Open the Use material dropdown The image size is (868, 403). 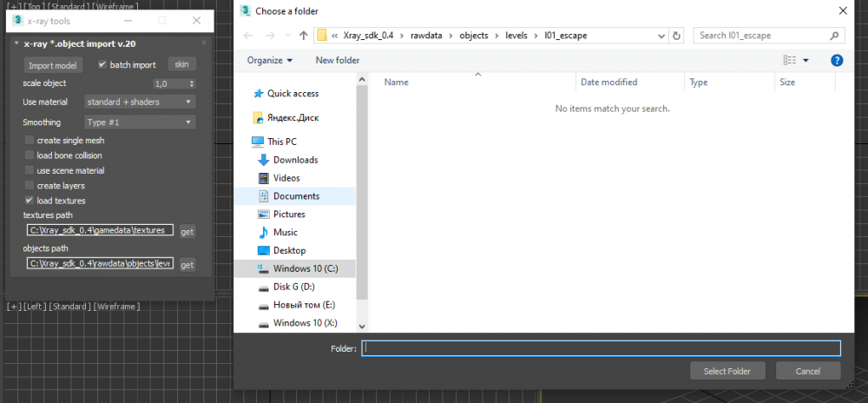click(x=139, y=102)
